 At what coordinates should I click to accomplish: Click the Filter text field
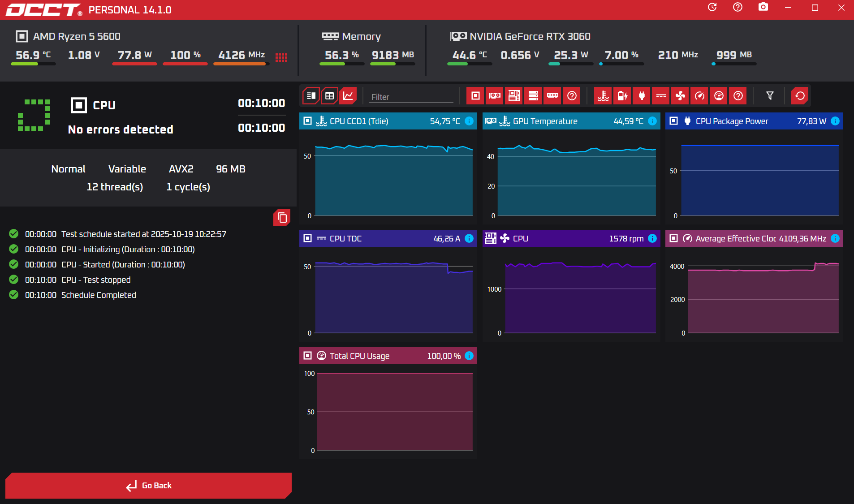pyautogui.click(x=410, y=97)
